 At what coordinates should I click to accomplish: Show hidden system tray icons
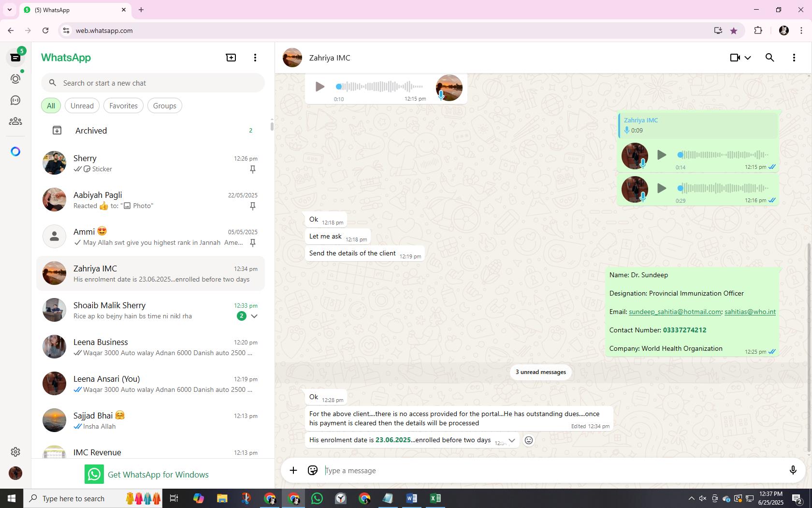pos(691,498)
